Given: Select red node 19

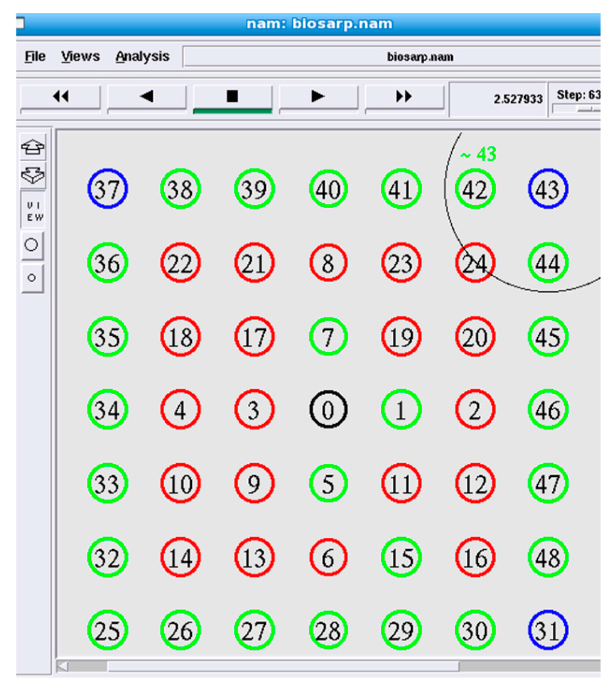Looking at the screenshot, I should tap(401, 337).
